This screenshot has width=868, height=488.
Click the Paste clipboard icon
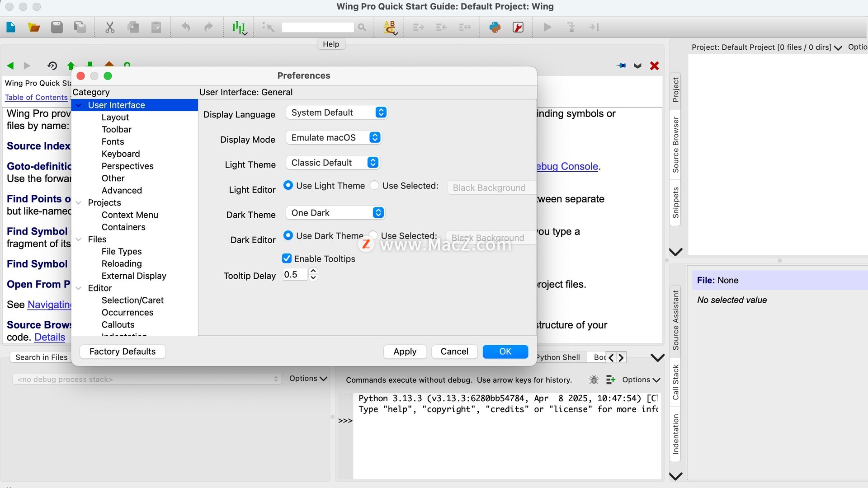pos(156,27)
